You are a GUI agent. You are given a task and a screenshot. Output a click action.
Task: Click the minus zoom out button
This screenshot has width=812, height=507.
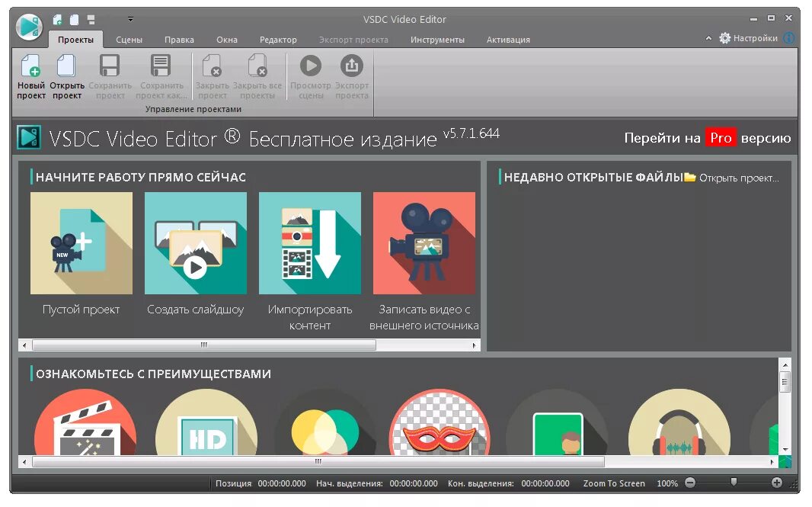pyautogui.click(x=690, y=483)
